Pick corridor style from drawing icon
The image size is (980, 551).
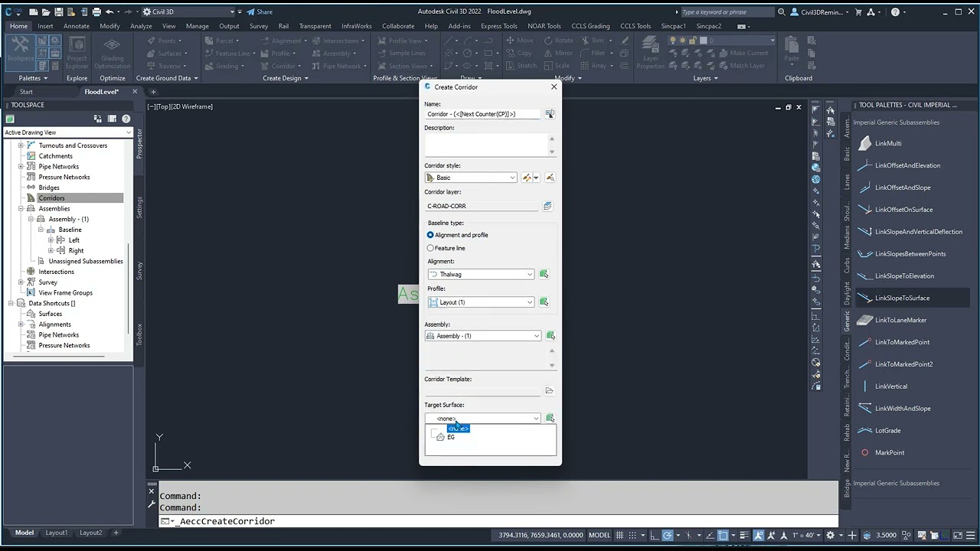[x=550, y=178]
